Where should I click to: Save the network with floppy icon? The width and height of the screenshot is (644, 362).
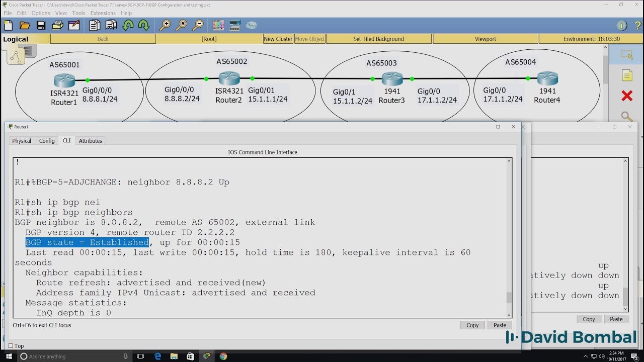41,25
